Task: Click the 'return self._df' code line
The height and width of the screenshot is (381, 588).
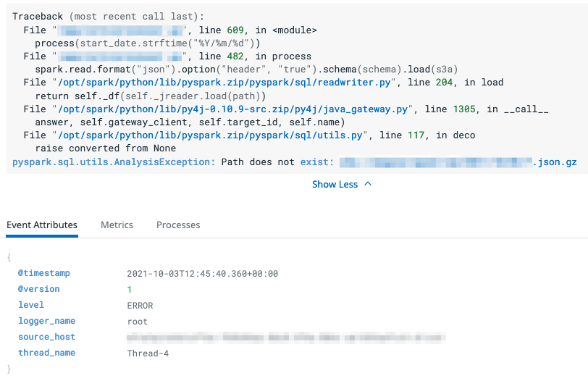Action: point(151,96)
